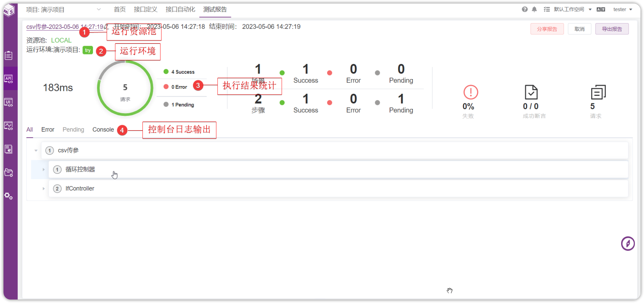644x303 pixels.
Task: Click the MeterSphere logo icon
Action: (9, 11)
